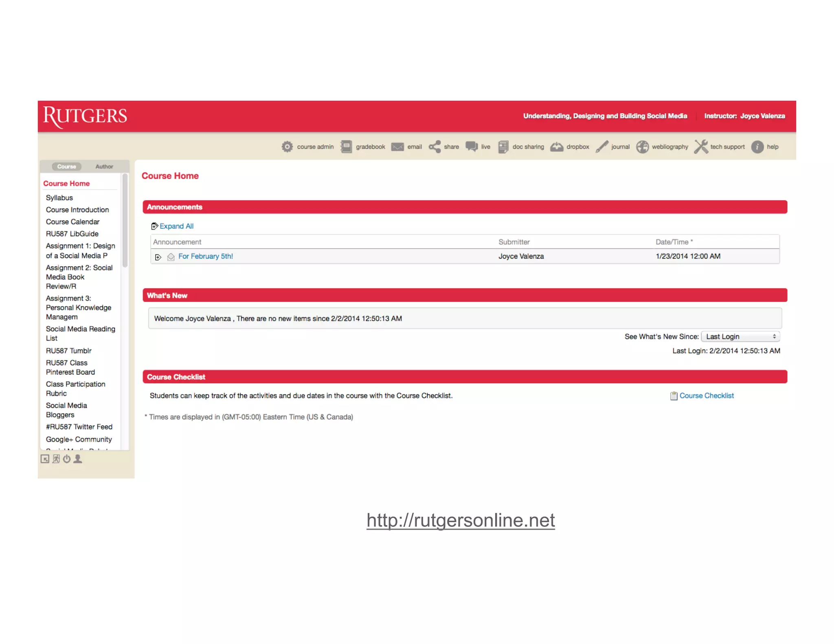Image resolution: width=834 pixels, height=644 pixels.
Task: Click the power icon below the sidebar
Action: tap(67, 459)
